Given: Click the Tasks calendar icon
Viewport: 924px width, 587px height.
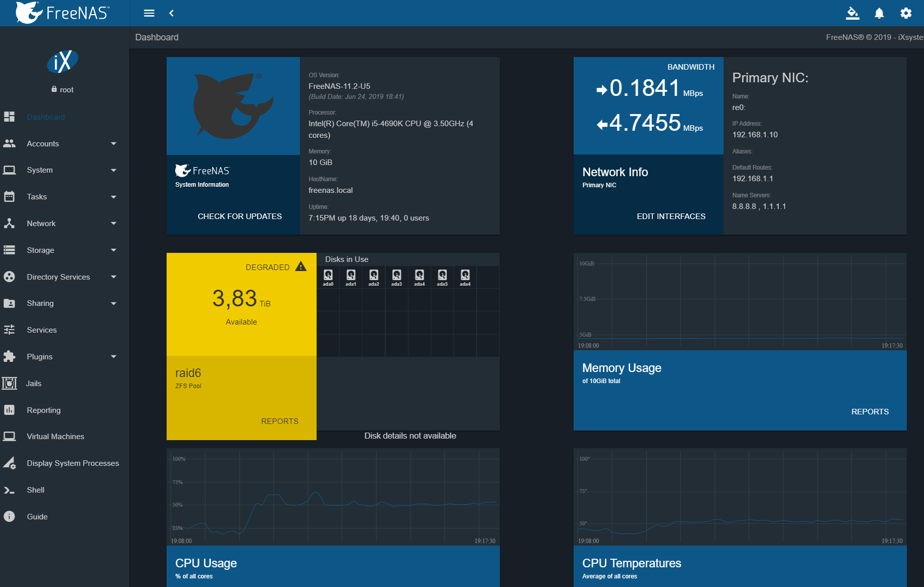Looking at the screenshot, I should (9, 197).
